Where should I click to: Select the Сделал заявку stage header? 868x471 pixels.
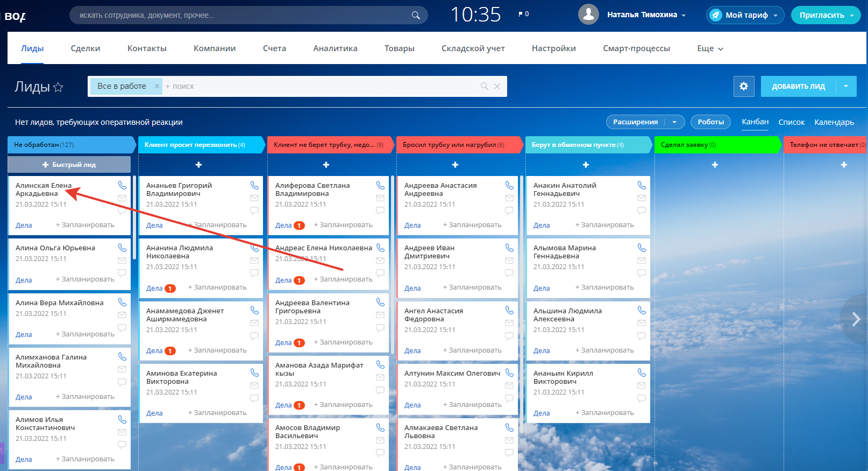point(717,145)
